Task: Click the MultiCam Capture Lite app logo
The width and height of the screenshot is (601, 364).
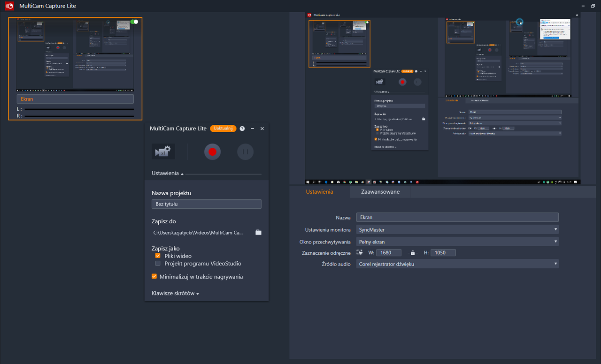Action: point(9,6)
